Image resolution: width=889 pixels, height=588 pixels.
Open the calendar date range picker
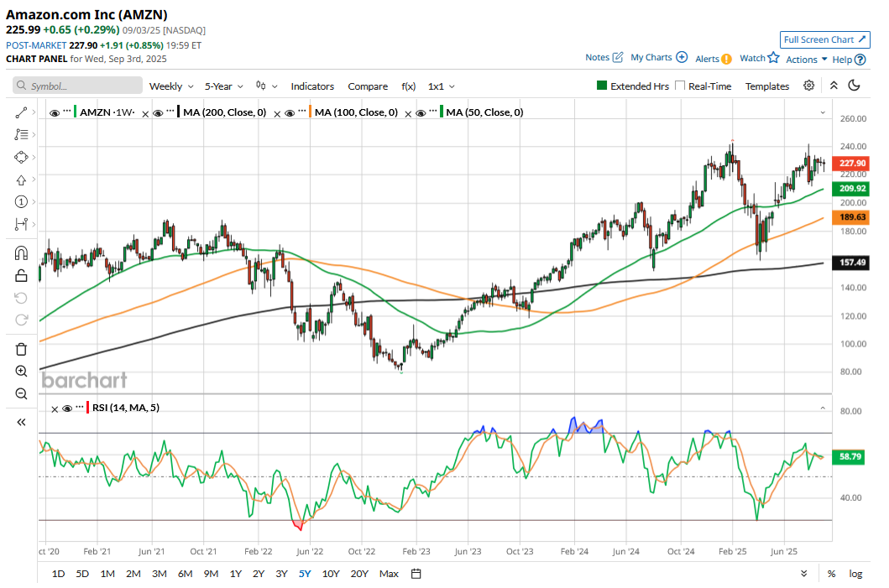coord(416,574)
